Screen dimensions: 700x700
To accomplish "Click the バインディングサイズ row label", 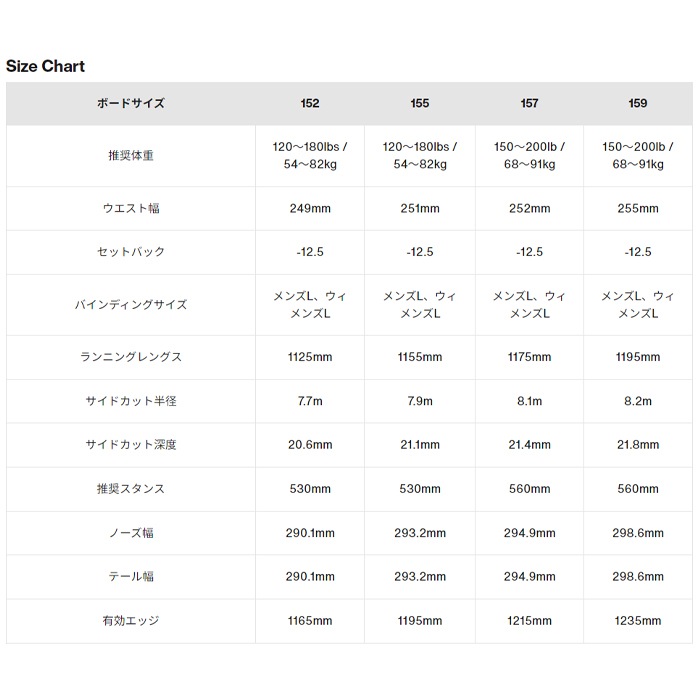I will [131, 304].
